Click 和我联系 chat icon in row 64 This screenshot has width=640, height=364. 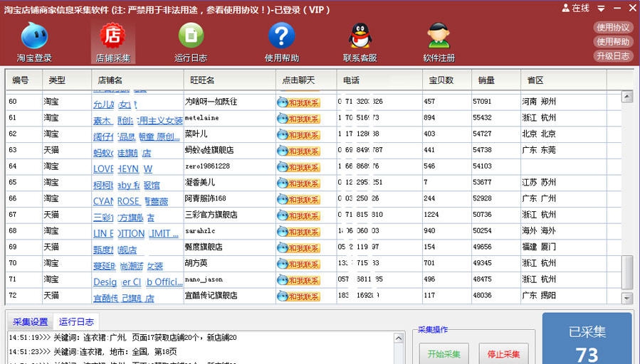(x=298, y=167)
